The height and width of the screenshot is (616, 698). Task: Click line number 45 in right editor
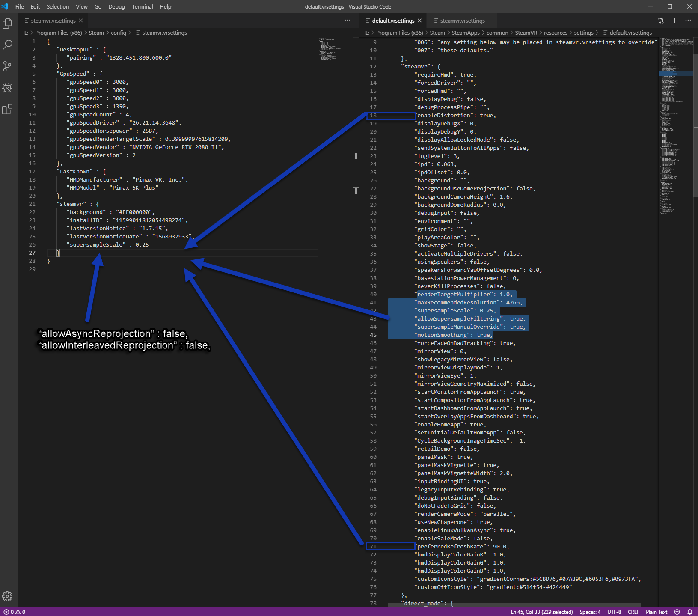coord(373,335)
